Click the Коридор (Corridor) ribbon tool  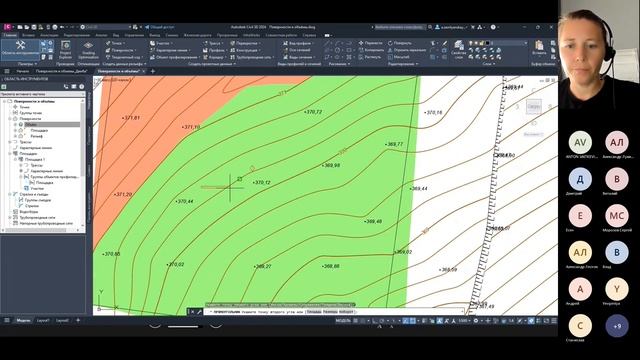(x=214, y=58)
